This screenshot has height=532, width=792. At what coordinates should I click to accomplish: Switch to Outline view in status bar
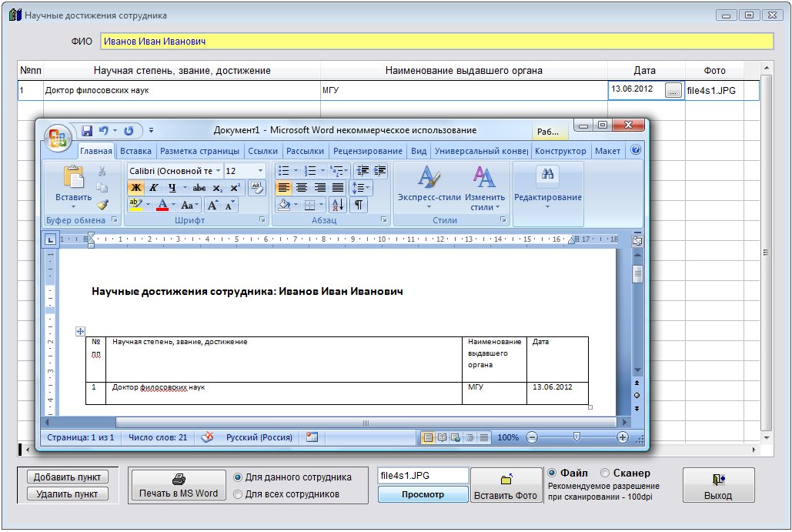tap(470, 437)
